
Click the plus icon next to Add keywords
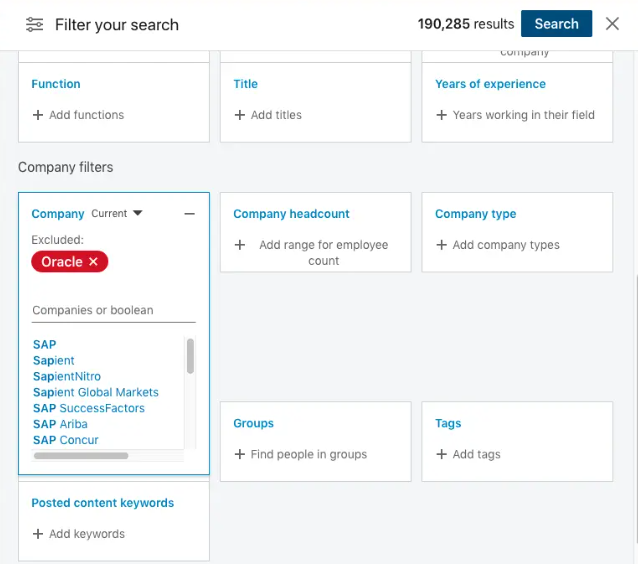pyautogui.click(x=38, y=534)
